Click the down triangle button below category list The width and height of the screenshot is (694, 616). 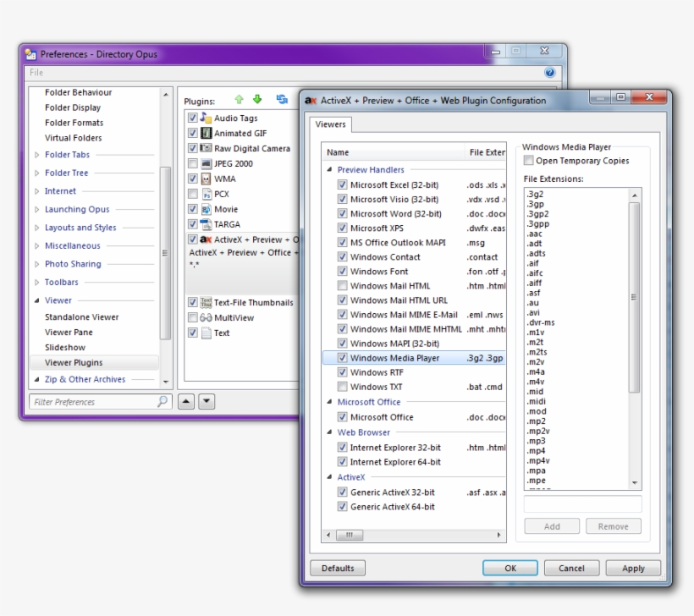[x=207, y=401]
